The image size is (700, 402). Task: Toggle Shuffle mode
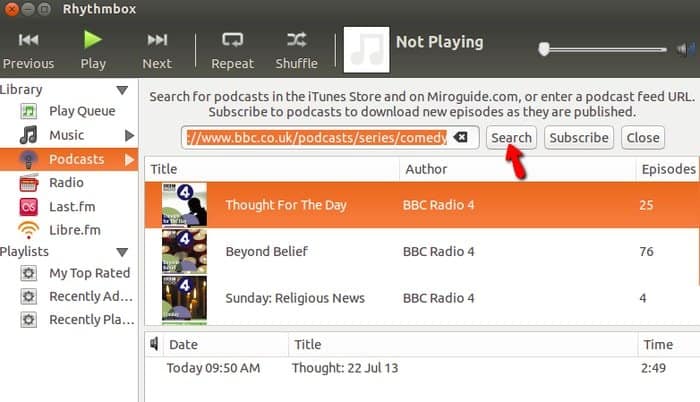(x=296, y=50)
